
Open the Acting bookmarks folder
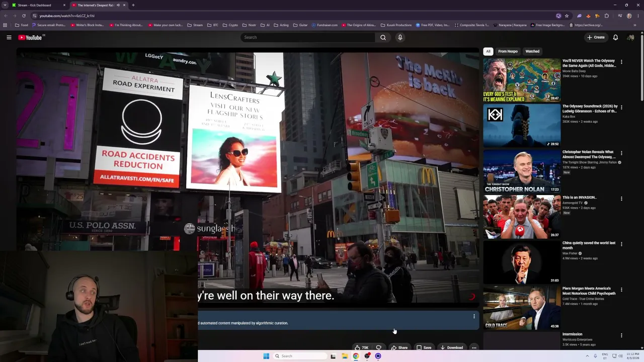[x=281, y=25]
